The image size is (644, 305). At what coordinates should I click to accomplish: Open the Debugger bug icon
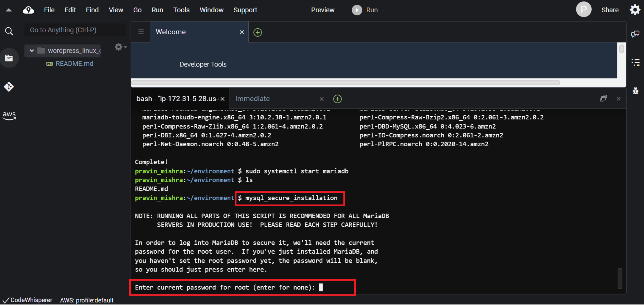636,90
